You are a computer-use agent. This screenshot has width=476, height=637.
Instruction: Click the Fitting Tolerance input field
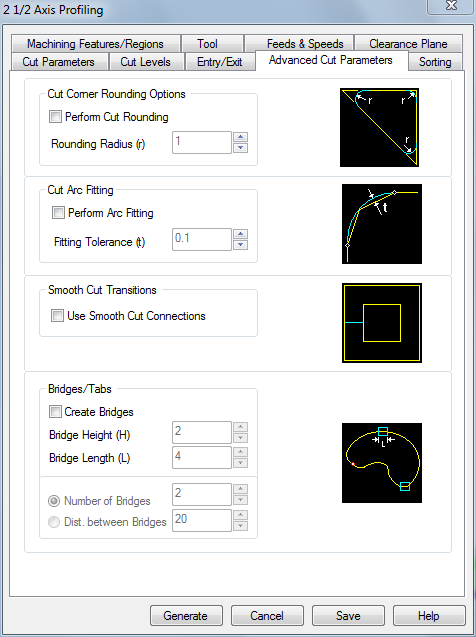(202, 239)
